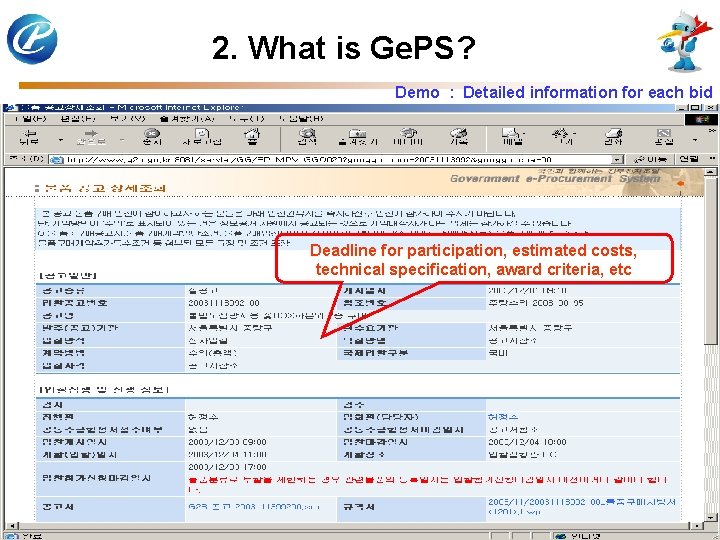Click the vertical scrollbar up arrow
Viewport: 720px width, 540px height.
[711, 172]
